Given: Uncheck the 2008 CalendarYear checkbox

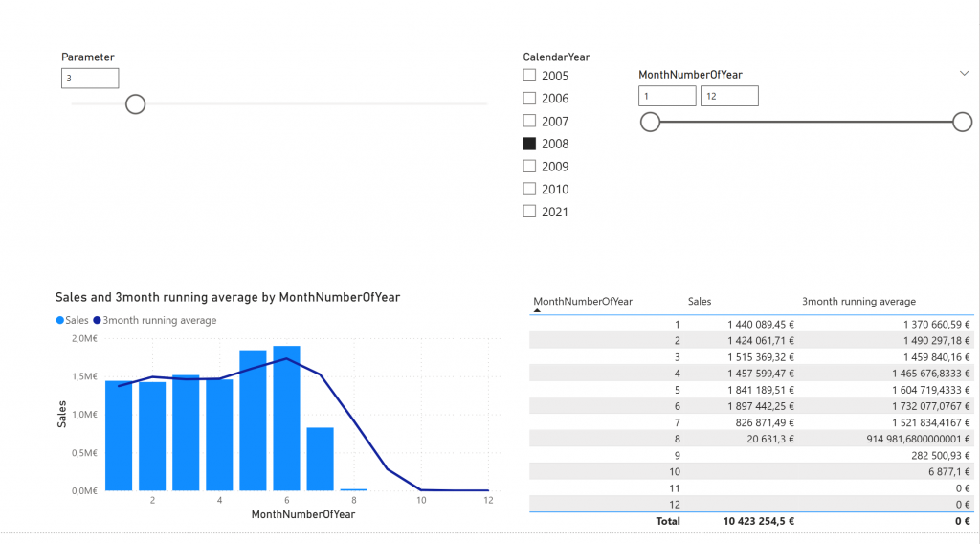Looking at the screenshot, I should (x=529, y=144).
